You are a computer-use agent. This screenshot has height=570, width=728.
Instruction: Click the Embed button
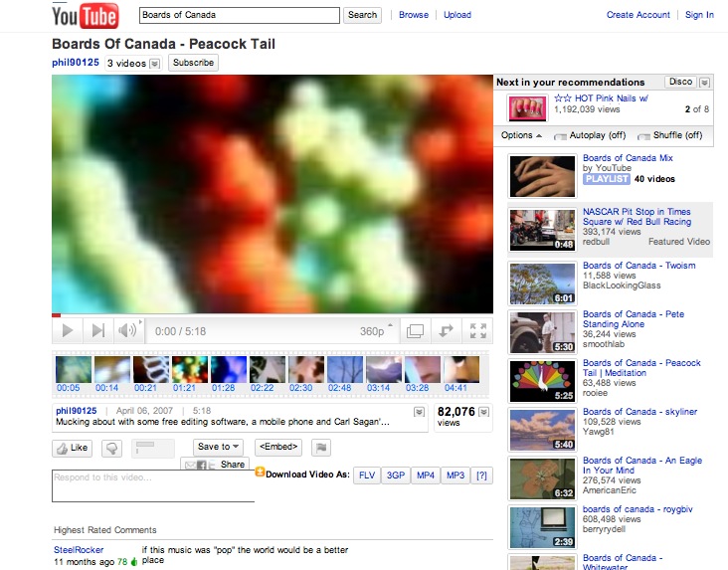pyautogui.click(x=278, y=447)
